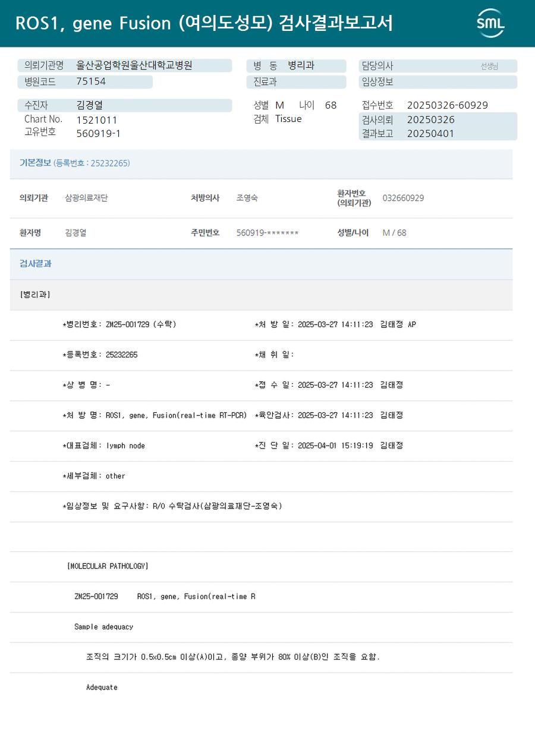
Task: Select the 담당의사 field
Action: tap(438, 66)
